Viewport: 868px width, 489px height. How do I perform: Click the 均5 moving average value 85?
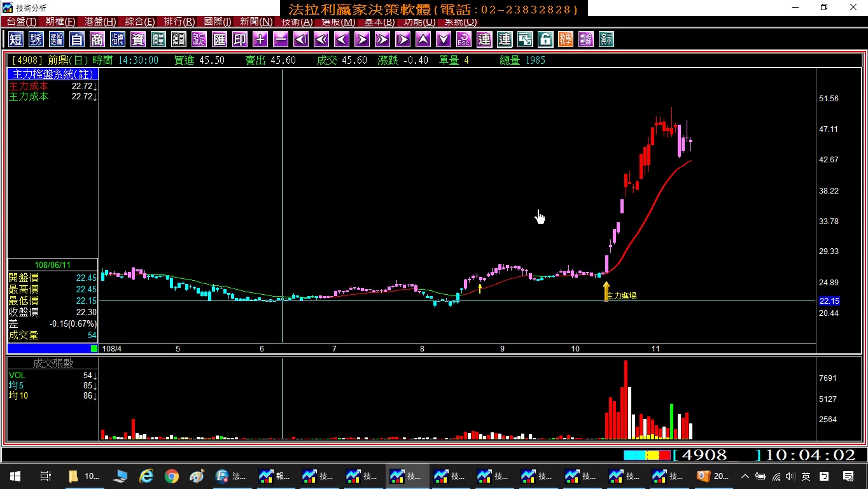click(89, 386)
